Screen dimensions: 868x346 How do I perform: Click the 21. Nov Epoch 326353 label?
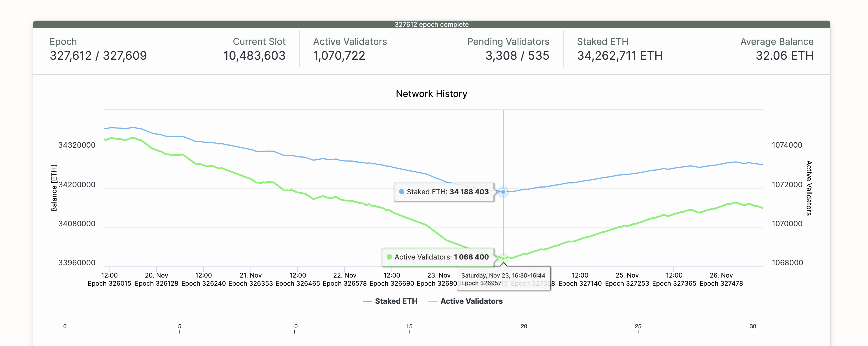click(x=250, y=279)
